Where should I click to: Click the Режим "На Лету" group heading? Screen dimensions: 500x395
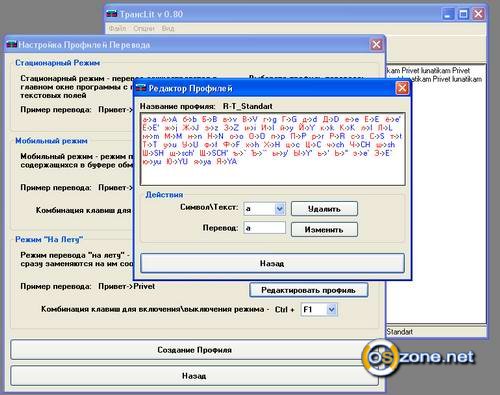(x=49, y=239)
